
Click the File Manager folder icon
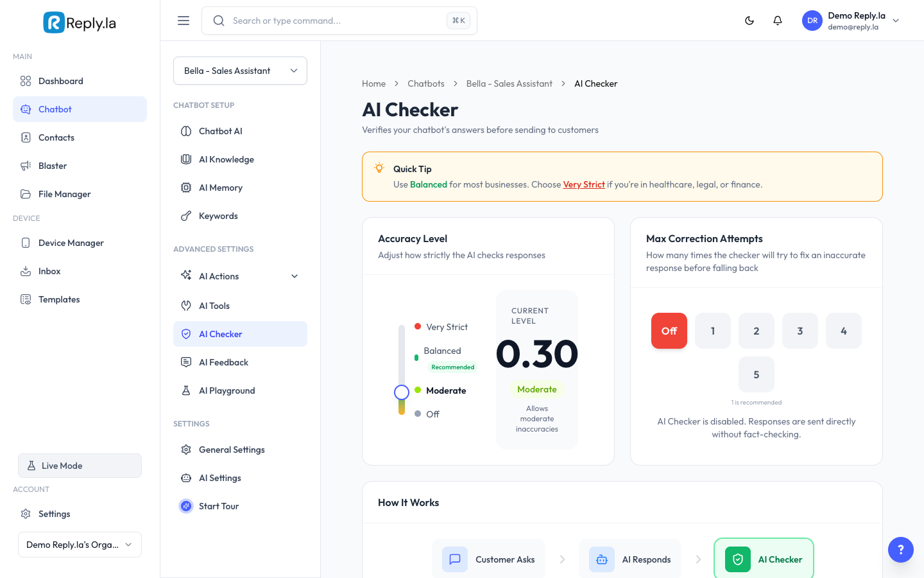point(26,194)
